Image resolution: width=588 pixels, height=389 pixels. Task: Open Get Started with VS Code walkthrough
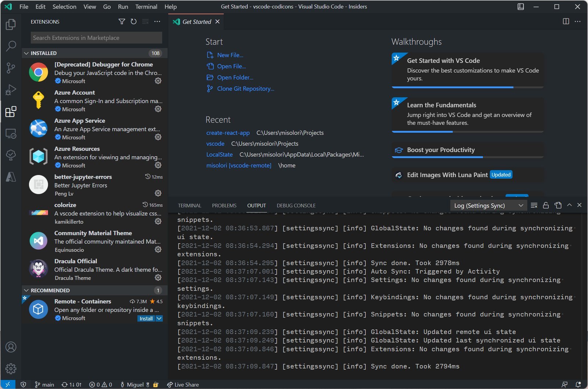point(467,70)
